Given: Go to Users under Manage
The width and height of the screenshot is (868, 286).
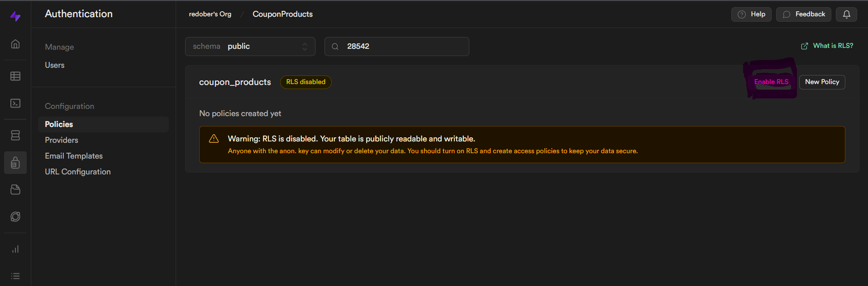Looking at the screenshot, I should [x=55, y=65].
